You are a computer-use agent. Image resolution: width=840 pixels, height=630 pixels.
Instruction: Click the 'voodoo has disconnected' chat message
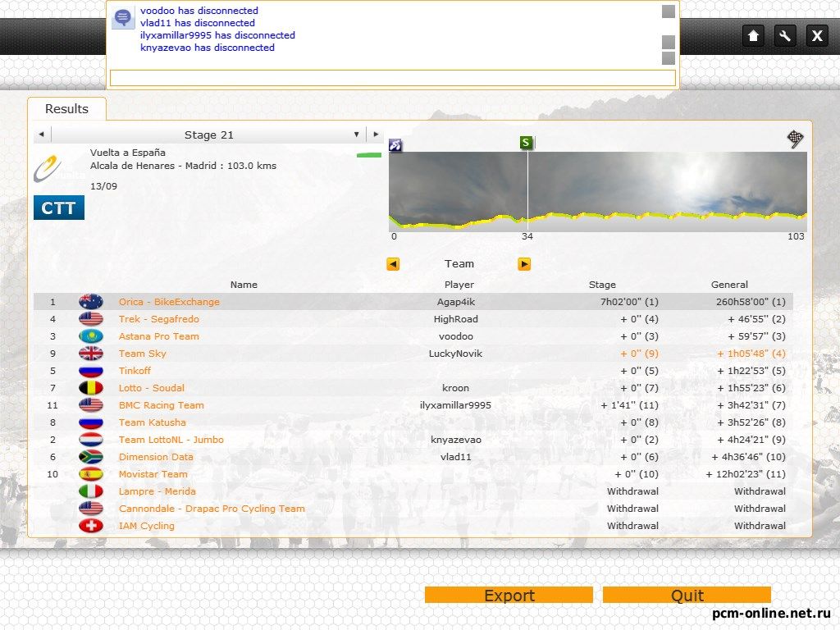click(199, 11)
